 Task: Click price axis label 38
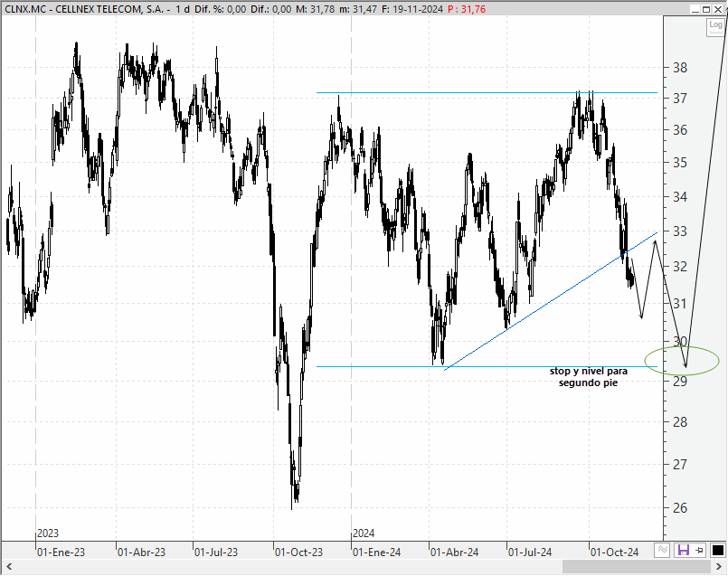point(680,68)
